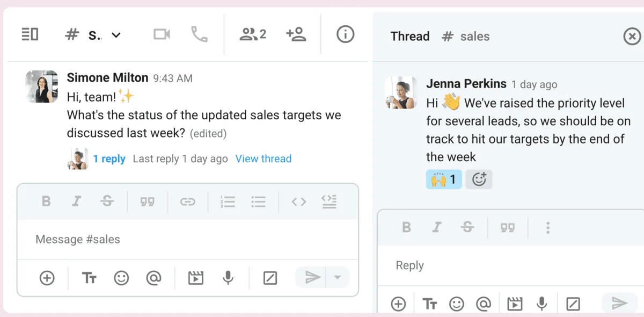
Task: Open the channel info panel
Action: (x=345, y=35)
